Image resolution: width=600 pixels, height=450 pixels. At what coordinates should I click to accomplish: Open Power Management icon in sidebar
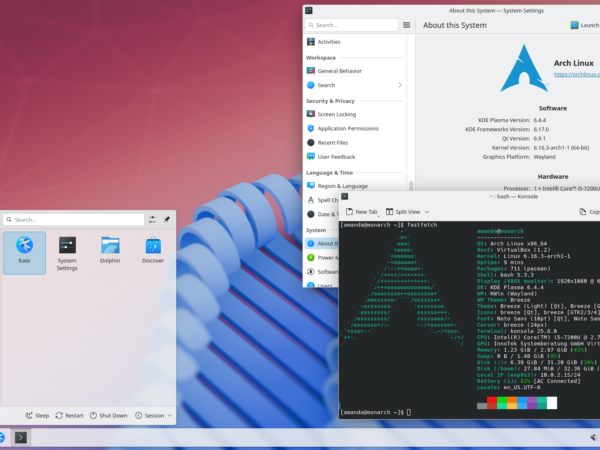tap(311, 258)
